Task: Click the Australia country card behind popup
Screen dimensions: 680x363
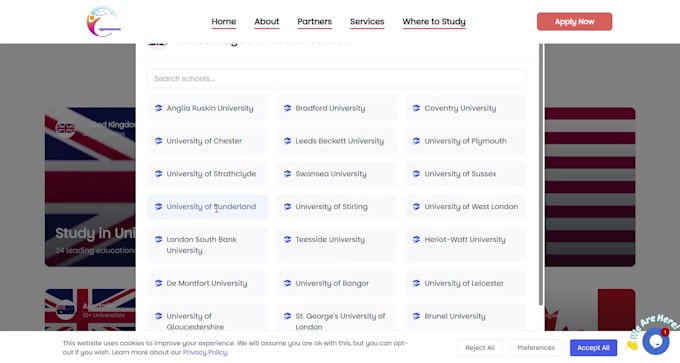Action: (90, 310)
